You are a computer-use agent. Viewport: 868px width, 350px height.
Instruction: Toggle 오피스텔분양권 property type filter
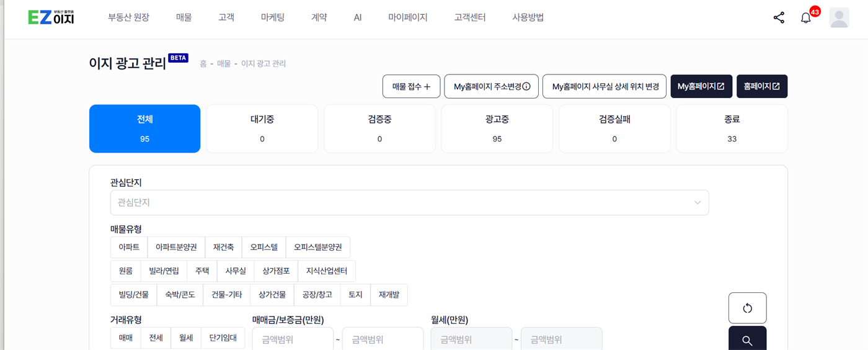coord(318,247)
